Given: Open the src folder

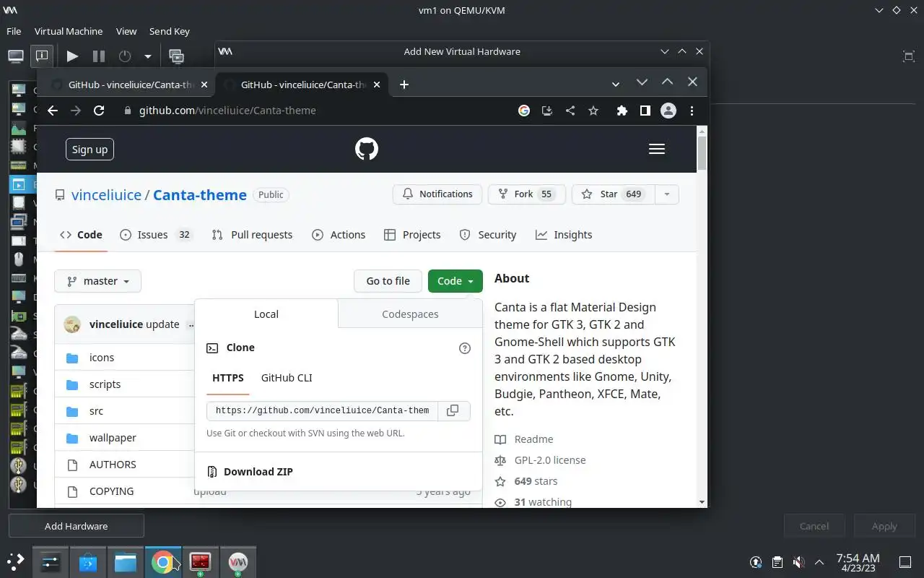Looking at the screenshot, I should coord(96,411).
